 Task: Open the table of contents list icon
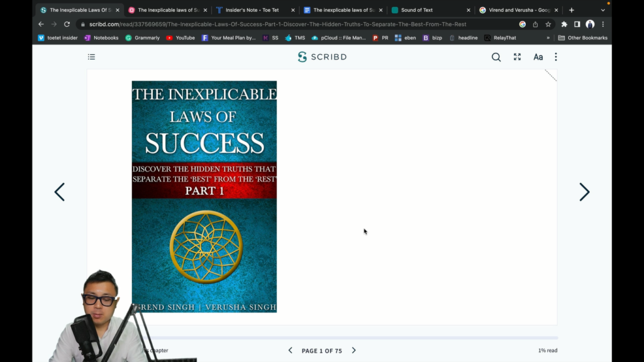pos(91,57)
